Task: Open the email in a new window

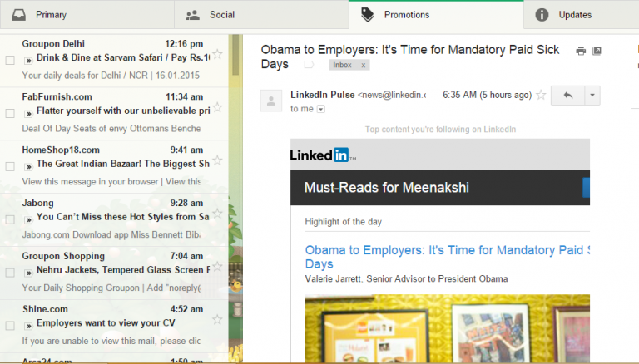Action: (597, 52)
